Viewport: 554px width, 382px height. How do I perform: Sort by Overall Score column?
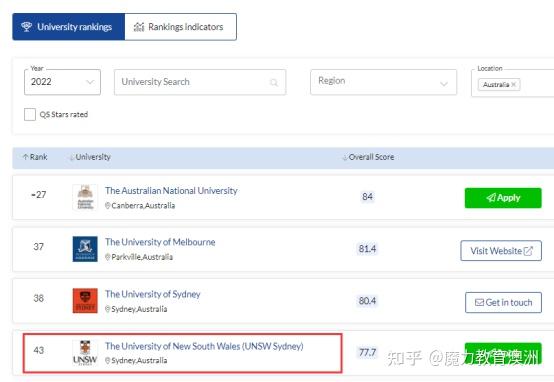pos(368,157)
